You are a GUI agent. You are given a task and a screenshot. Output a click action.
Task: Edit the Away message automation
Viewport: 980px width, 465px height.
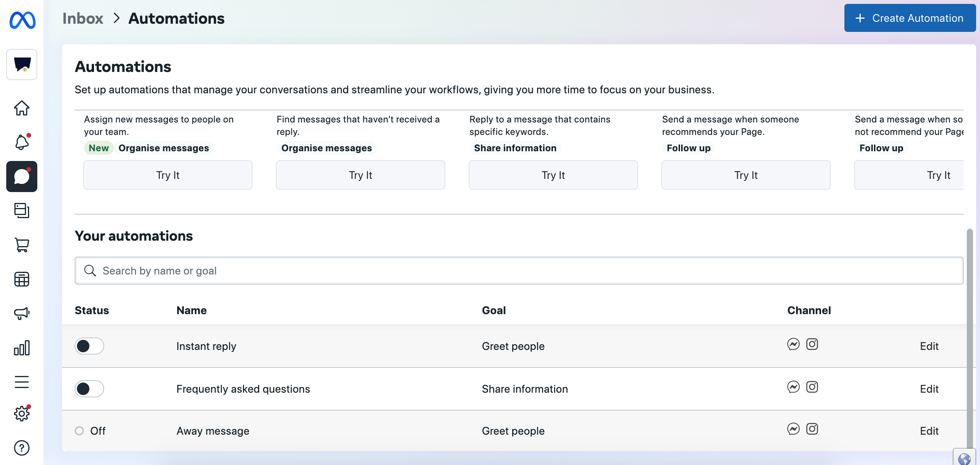click(929, 431)
